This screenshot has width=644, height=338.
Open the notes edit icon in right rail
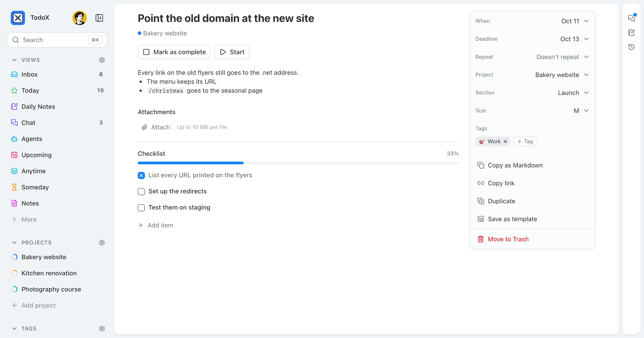631,32
